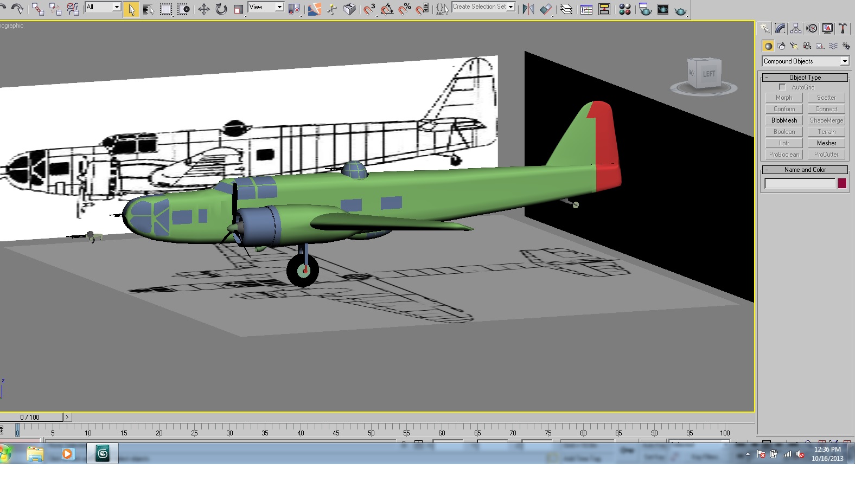868x488 pixels.
Task: Collapse the Object Type rollout
Action: (x=805, y=78)
